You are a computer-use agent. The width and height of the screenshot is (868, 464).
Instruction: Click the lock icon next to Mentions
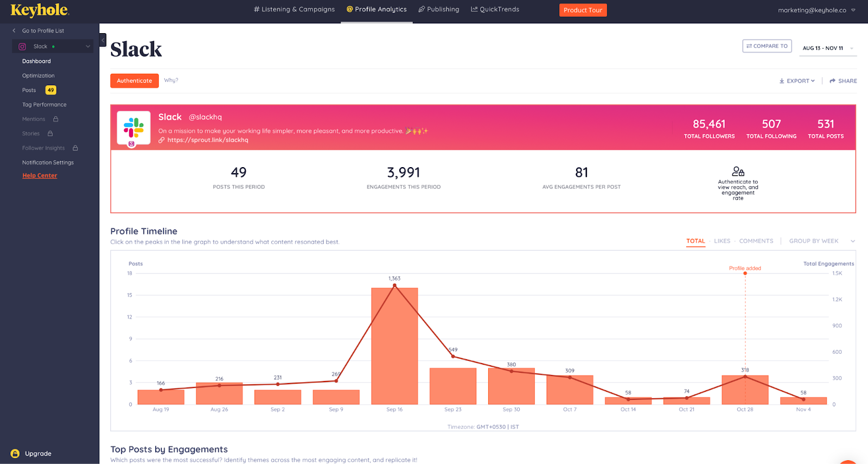point(56,119)
